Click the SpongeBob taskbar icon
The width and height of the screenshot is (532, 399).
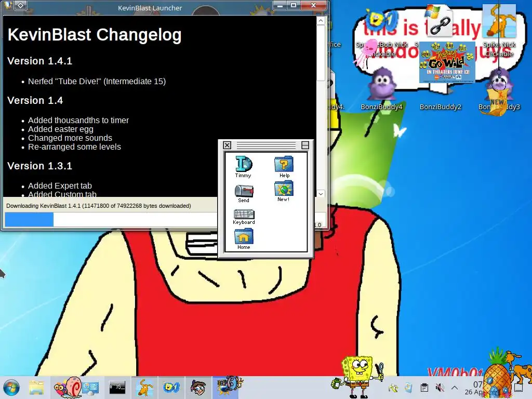pos(171,387)
